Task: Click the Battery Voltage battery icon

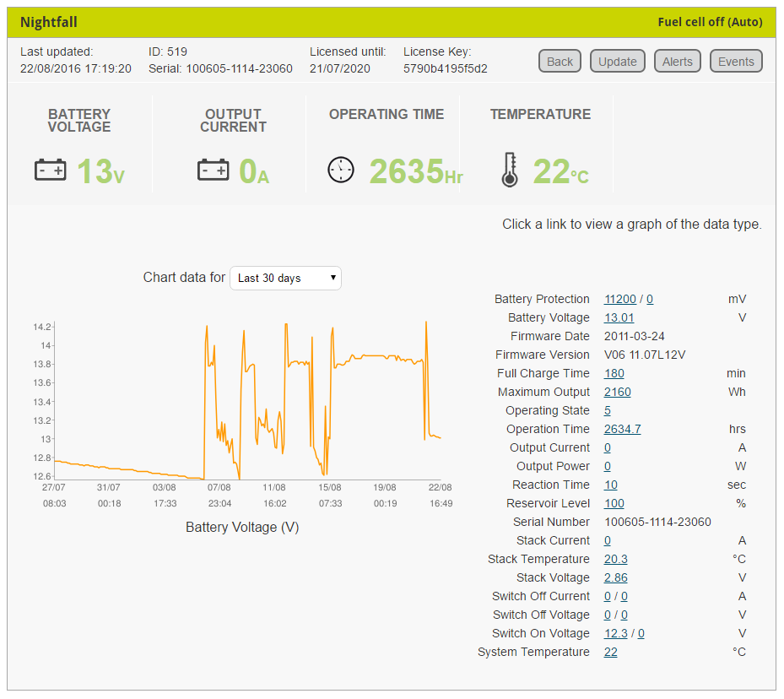Action: [51, 168]
